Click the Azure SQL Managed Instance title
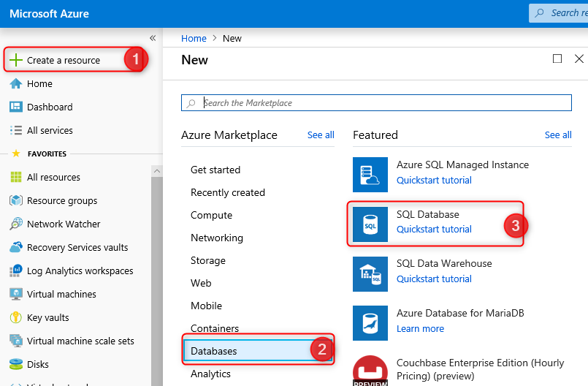 click(x=462, y=164)
